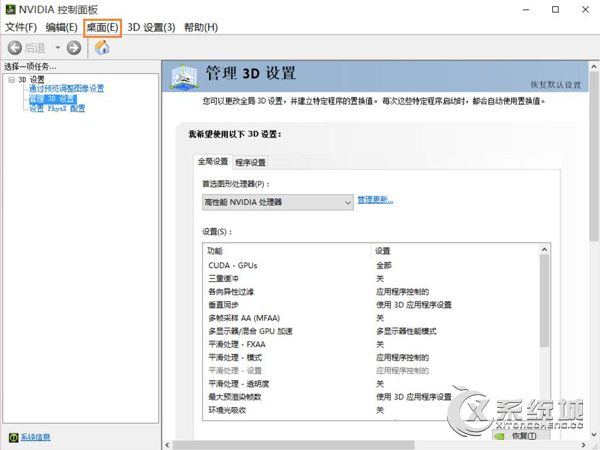Select 管理 3D 设置 in task tree

[53, 99]
